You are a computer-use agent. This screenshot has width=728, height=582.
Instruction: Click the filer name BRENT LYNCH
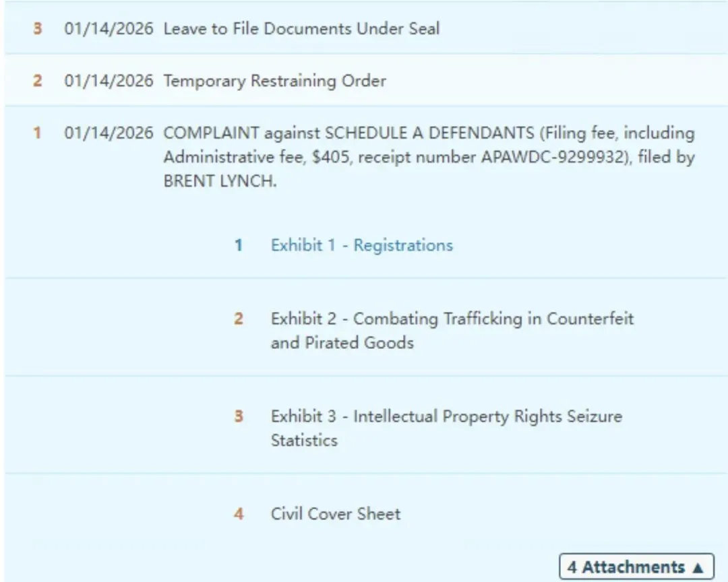(219, 183)
